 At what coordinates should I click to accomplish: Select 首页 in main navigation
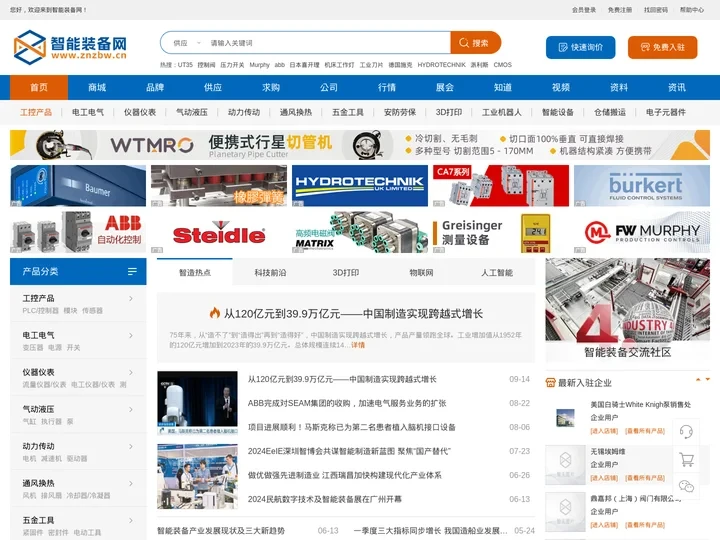pos(39,87)
